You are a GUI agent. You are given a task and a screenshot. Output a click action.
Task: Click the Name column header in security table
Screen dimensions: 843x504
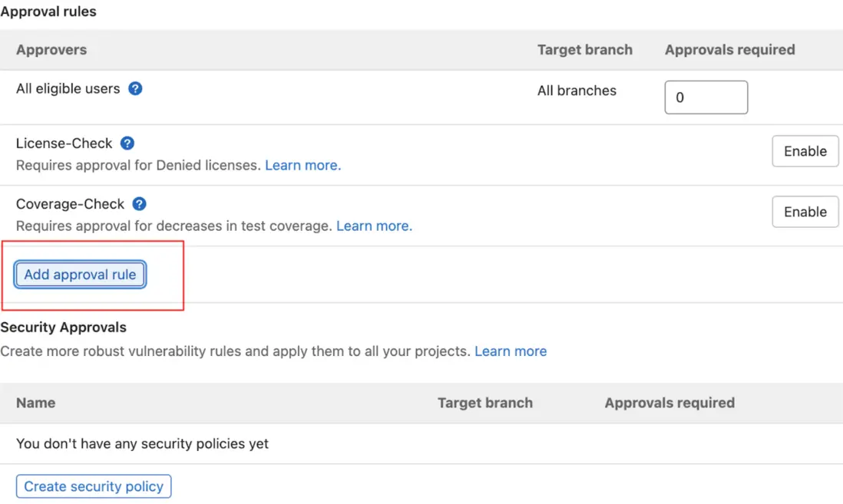[36, 403]
